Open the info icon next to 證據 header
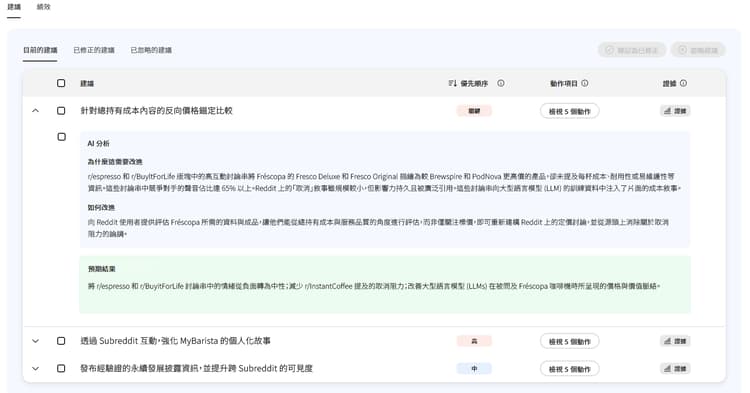Image resolution: width=750 pixels, height=393 pixels. point(684,83)
